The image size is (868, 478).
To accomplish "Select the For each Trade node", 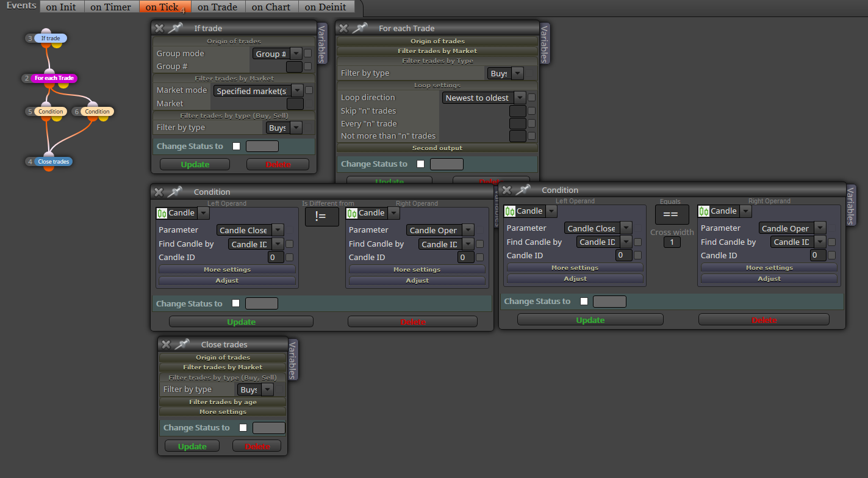I will (54, 78).
